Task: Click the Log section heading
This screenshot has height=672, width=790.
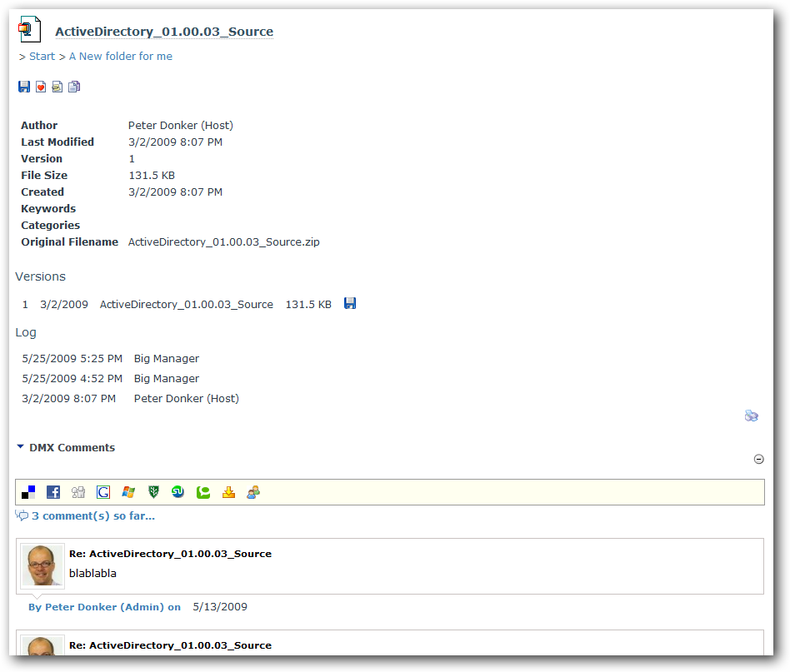Action: pyautogui.click(x=26, y=332)
